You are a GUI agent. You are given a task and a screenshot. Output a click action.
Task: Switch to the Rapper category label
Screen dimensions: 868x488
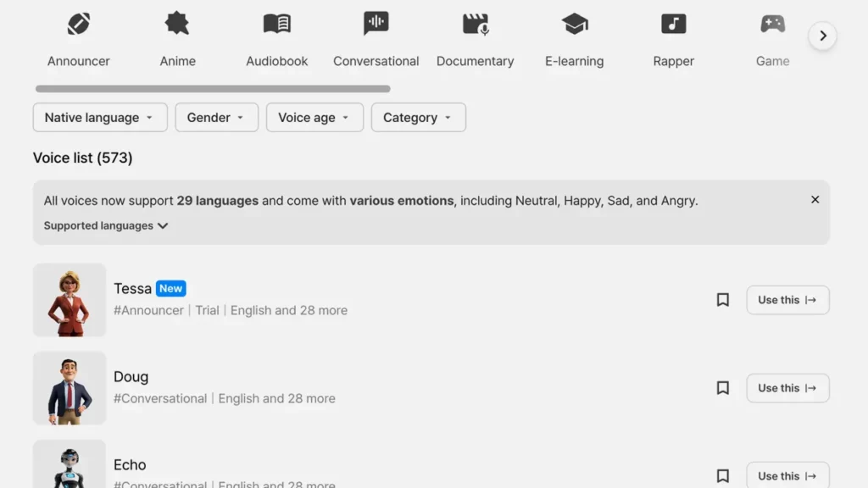coord(673,61)
